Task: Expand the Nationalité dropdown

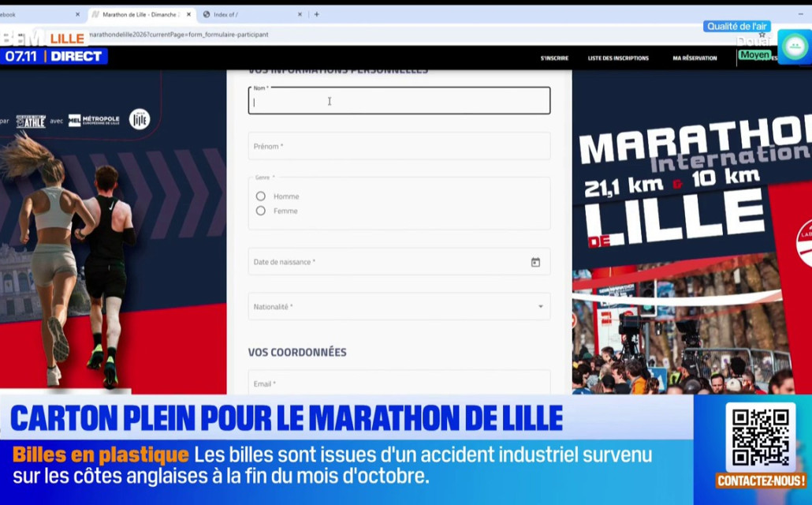Action: pos(540,307)
